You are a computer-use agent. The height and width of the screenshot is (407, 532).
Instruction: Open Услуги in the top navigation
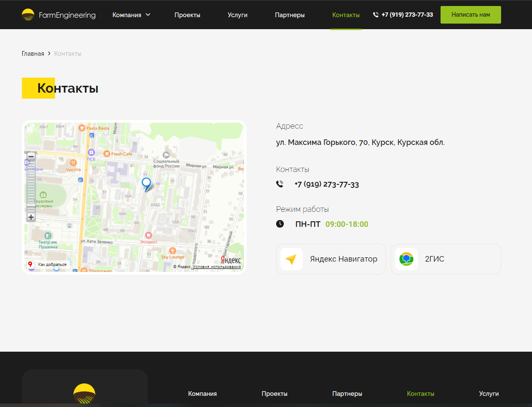237,15
